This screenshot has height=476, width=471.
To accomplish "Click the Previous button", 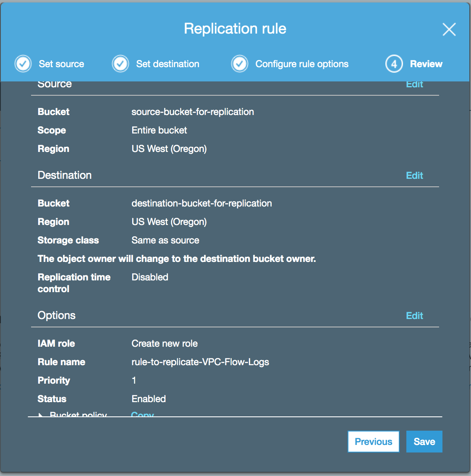I will (x=373, y=441).
